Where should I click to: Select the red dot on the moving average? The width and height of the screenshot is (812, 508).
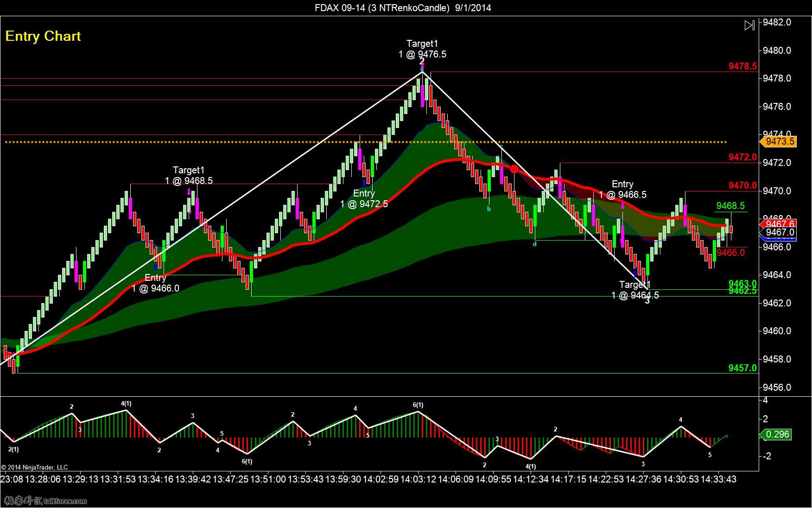pos(514,169)
